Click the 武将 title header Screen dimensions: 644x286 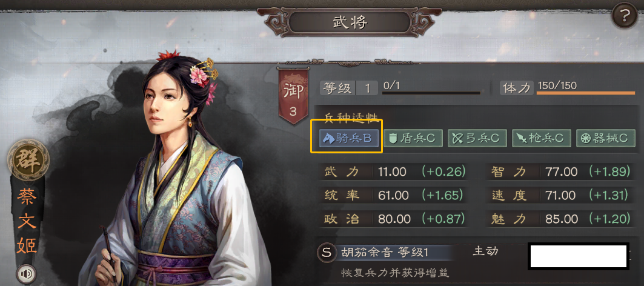pyautogui.click(x=350, y=22)
